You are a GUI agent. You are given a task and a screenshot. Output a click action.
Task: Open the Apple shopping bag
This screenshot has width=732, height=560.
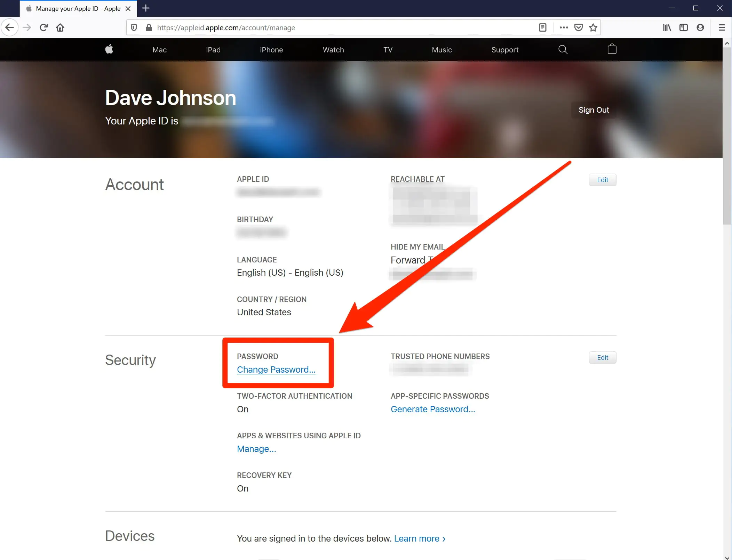pos(612,49)
